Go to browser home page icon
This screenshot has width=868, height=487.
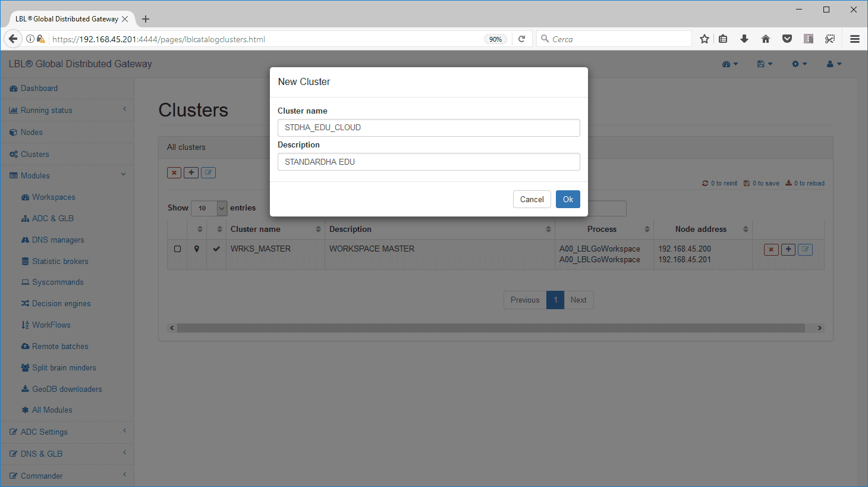point(766,39)
